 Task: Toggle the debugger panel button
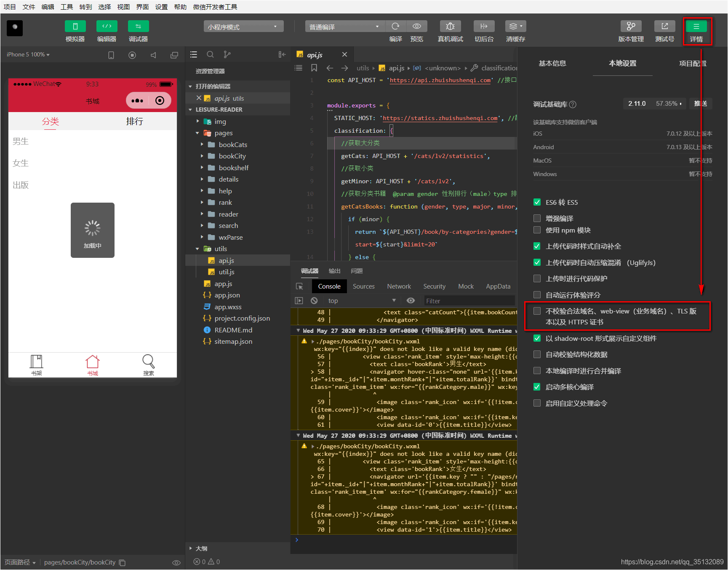[139, 26]
